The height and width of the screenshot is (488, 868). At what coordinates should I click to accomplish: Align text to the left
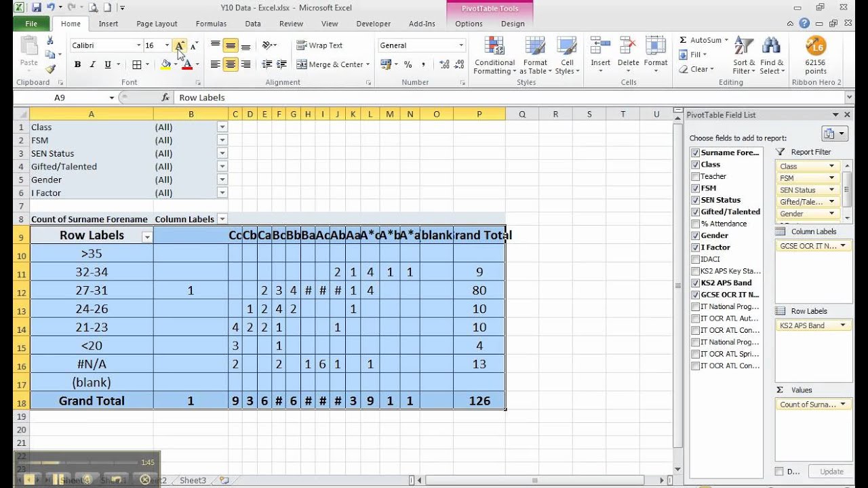tap(216, 64)
